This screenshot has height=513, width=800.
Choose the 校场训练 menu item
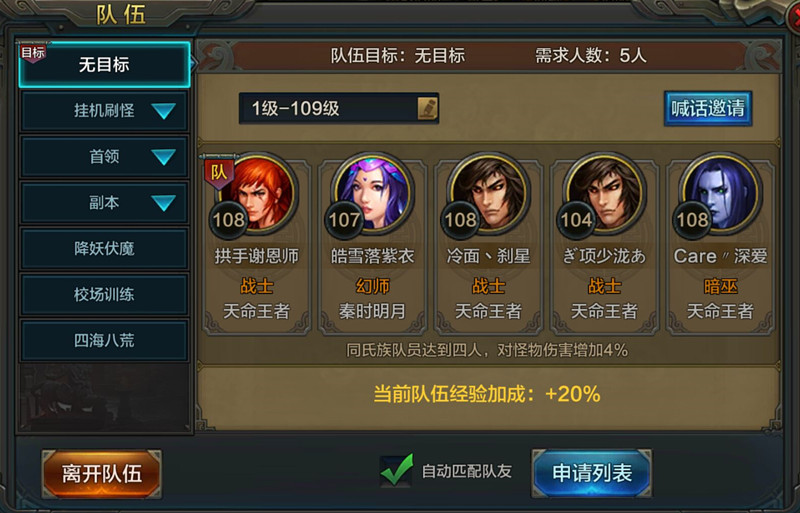[105, 295]
